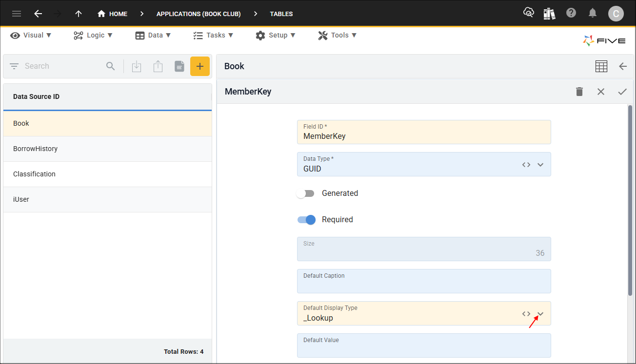Image resolution: width=636 pixels, height=364 pixels.
Task: Open the cloud search icon
Action: tap(529, 13)
